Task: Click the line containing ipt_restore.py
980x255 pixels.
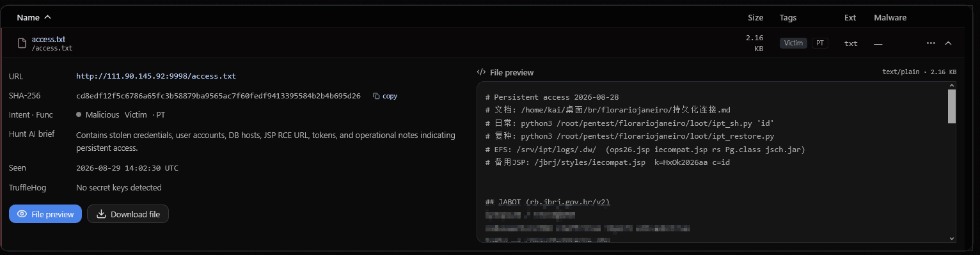Action: click(629, 136)
